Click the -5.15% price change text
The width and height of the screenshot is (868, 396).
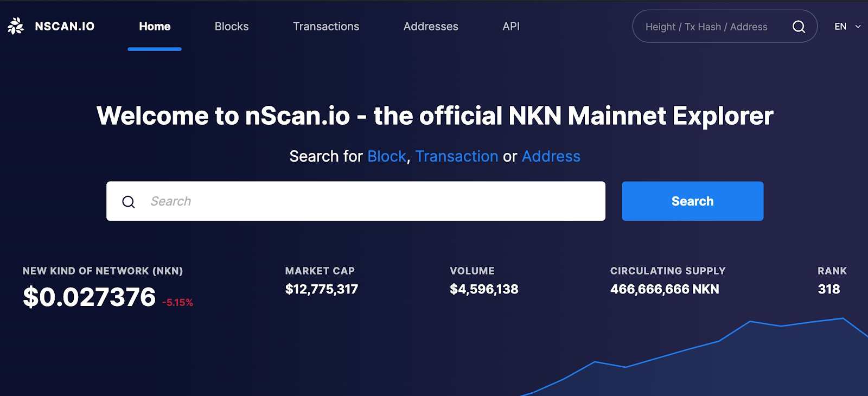pos(177,303)
